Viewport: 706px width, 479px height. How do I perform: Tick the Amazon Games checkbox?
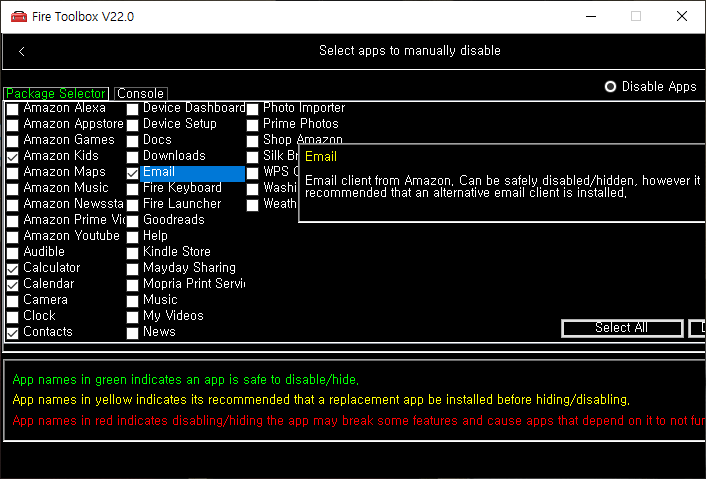coord(13,141)
